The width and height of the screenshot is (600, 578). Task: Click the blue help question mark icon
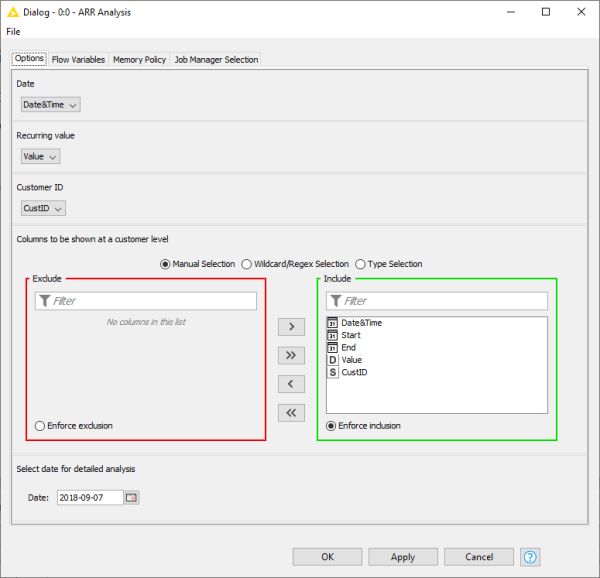point(530,557)
